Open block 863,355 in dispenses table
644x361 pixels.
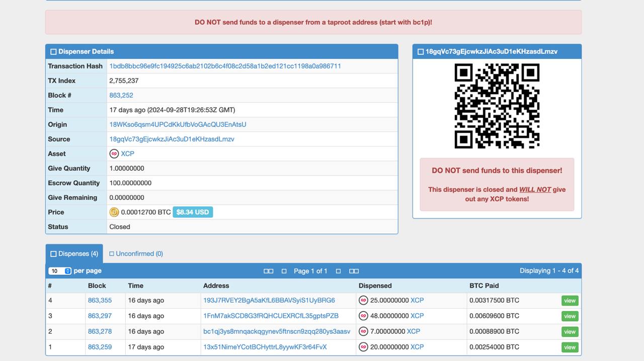coord(100,300)
